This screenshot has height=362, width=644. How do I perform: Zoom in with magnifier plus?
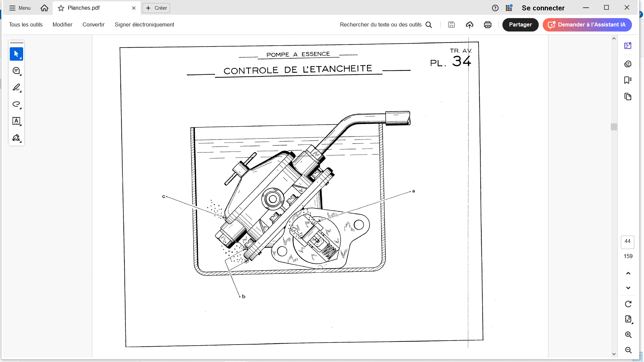(x=628, y=335)
